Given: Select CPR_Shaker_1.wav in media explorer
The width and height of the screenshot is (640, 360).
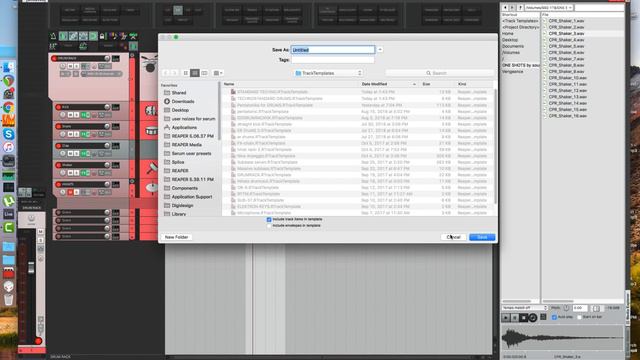Looking at the screenshot, I should [567, 21].
